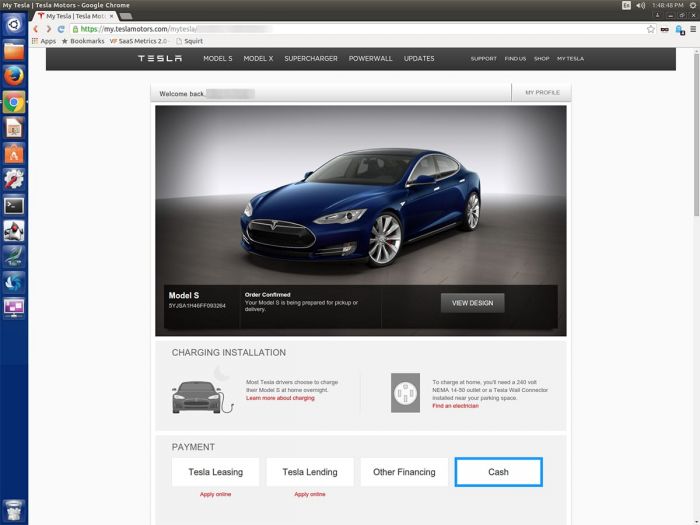Go to Supercharger in the top navigation
700x525 pixels.
310,59
